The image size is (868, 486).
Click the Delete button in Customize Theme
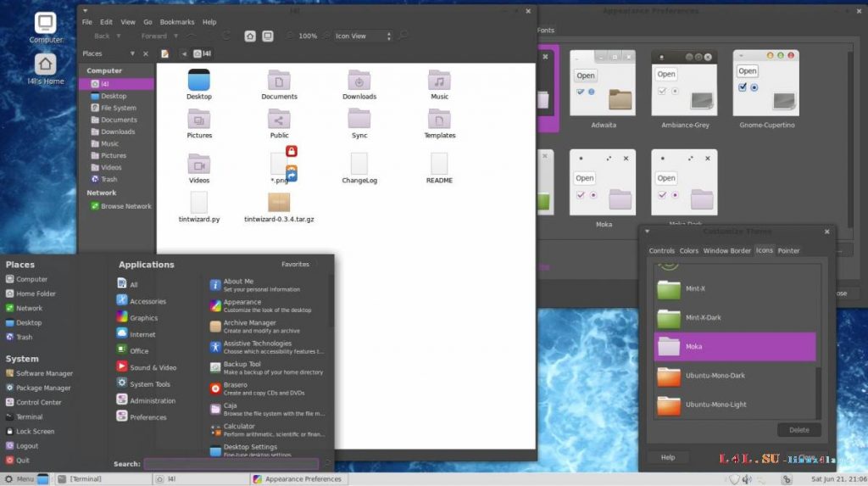click(x=798, y=430)
